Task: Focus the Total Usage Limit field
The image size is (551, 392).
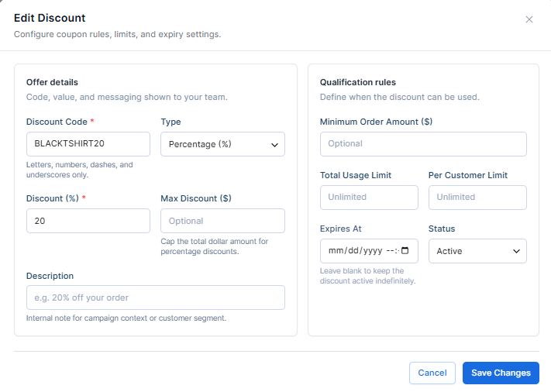Action: point(369,198)
